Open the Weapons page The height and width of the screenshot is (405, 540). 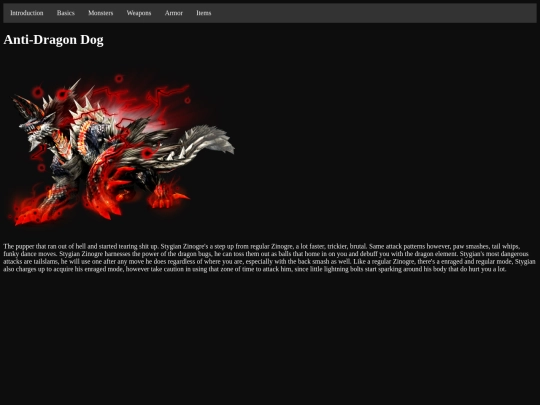click(139, 13)
